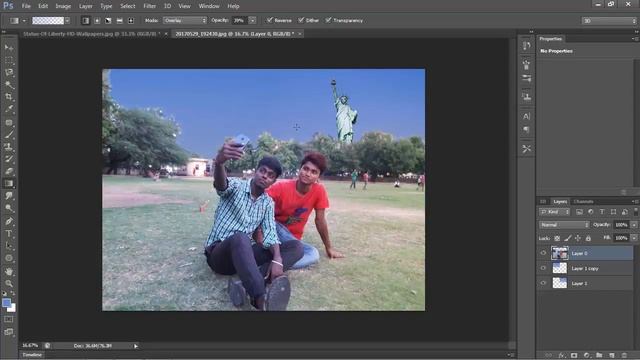640x360 pixels.
Task: Select the Eraser tool
Action: pyautogui.click(x=9, y=171)
